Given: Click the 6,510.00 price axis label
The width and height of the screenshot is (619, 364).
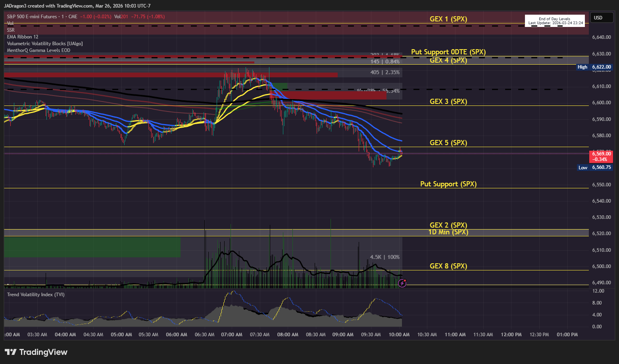Looking at the screenshot, I should (x=602, y=250).
